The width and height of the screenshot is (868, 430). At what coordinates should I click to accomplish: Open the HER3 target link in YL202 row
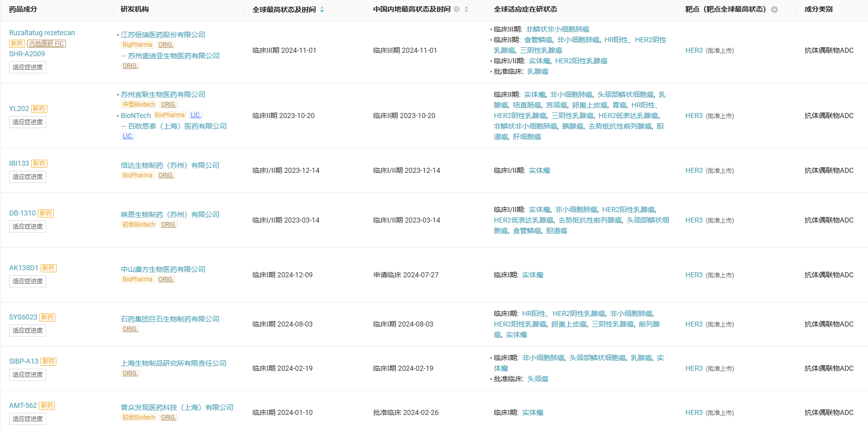(x=694, y=116)
